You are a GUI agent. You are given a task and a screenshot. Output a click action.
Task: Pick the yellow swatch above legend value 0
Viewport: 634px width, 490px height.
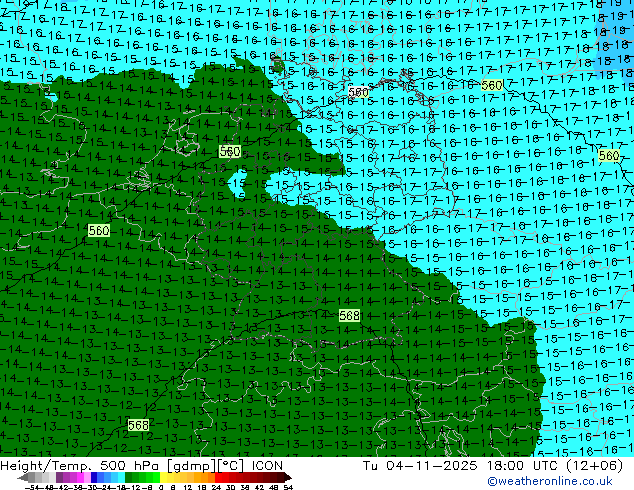click(x=163, y=477)
